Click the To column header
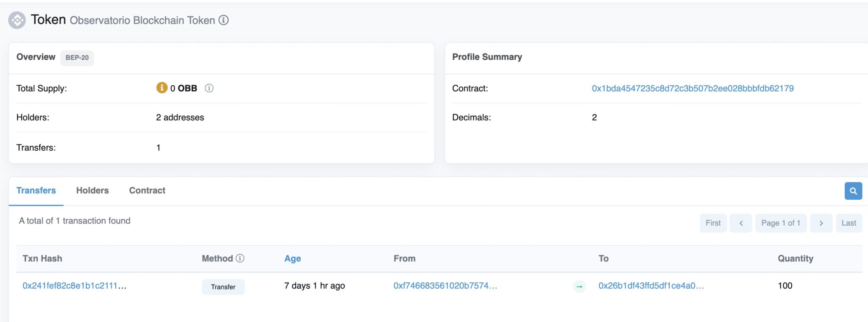868x322 pixels. [604, 258]
